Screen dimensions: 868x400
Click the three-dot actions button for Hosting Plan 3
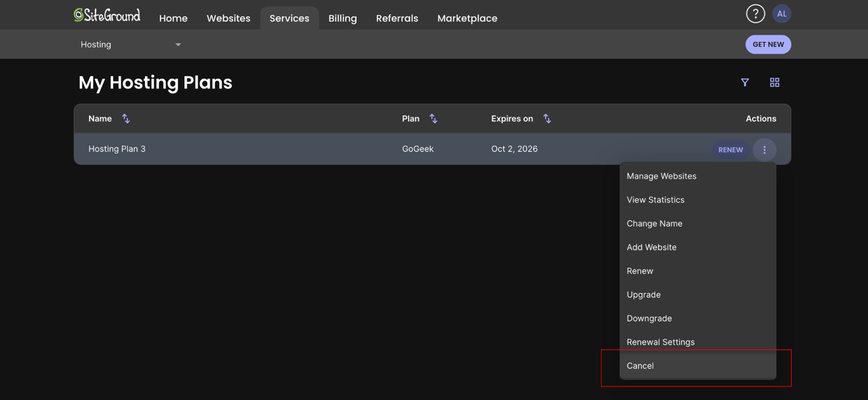pyautogui.click(x=764, y=150)
